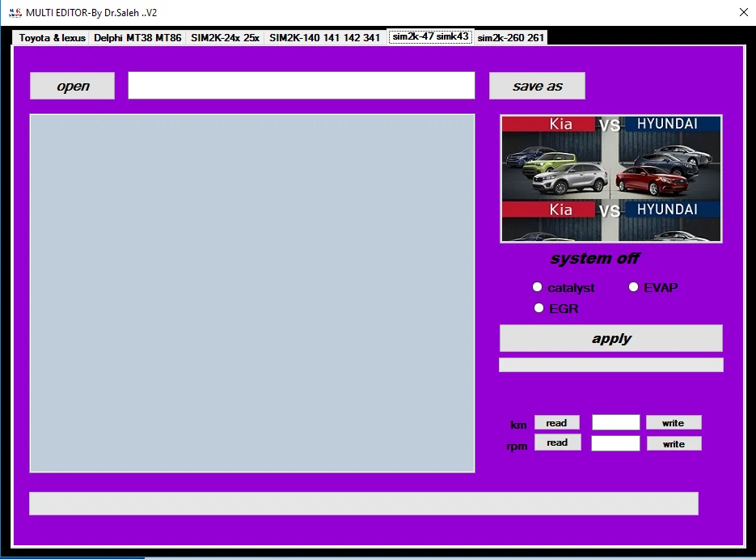Close the MULTI EDITOR window

[743, 13]
